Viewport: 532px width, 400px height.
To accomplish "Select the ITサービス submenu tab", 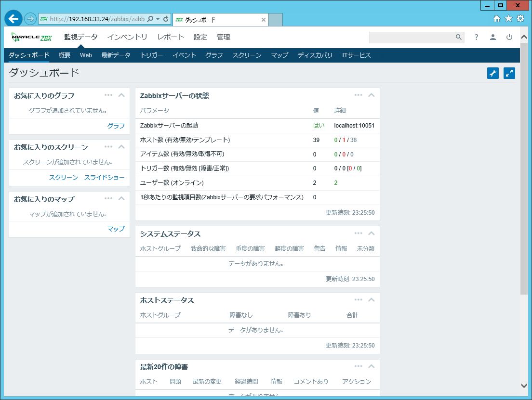I will (356, 55).
